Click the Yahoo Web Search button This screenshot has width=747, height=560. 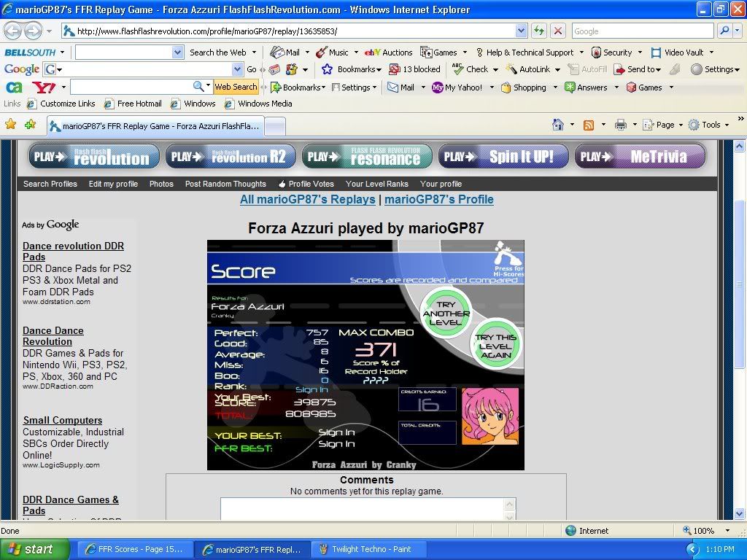coord(235,87)
